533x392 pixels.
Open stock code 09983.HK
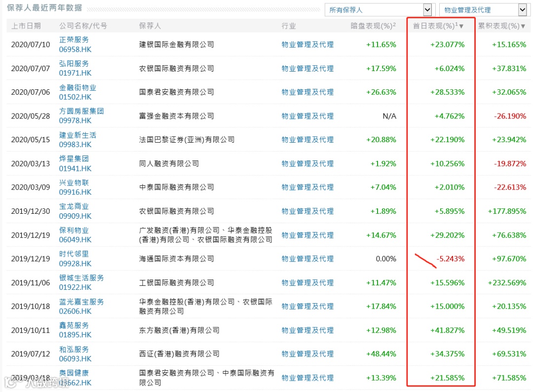point(75,145)
